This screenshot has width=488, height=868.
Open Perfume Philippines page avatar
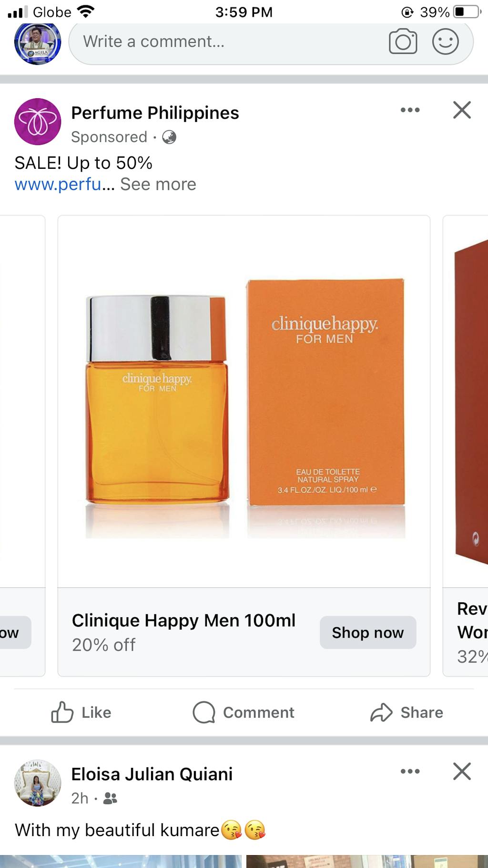pyautogui.click(x=38, y=122)
